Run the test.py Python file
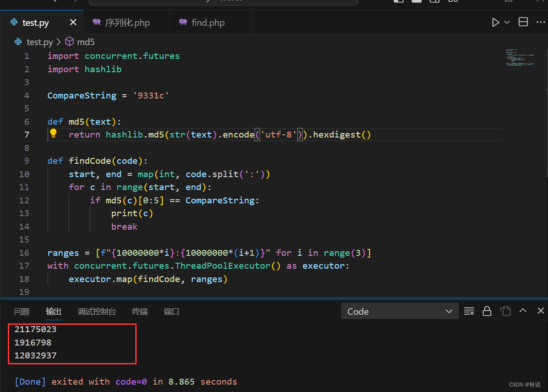This screenshot has width=548, height=392. coord(496,22)
